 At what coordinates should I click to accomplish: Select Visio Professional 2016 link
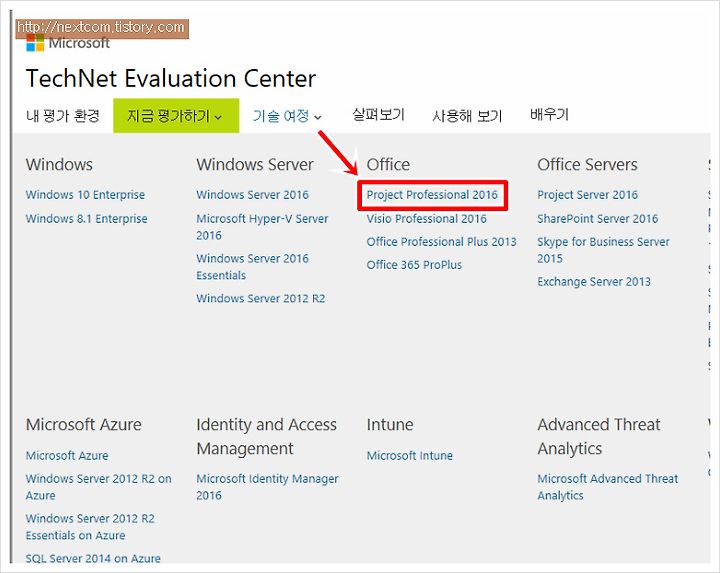point(427,219)
